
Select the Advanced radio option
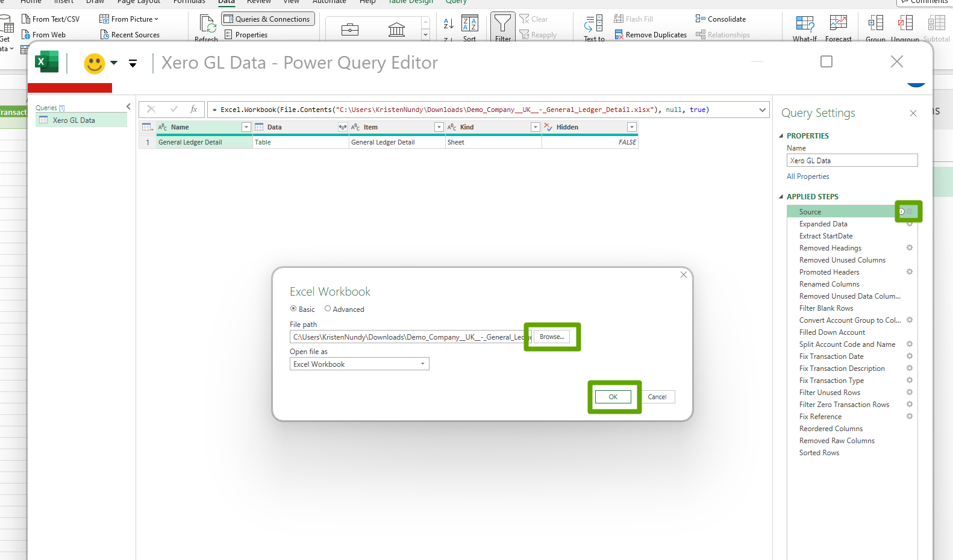pos(328,309)
